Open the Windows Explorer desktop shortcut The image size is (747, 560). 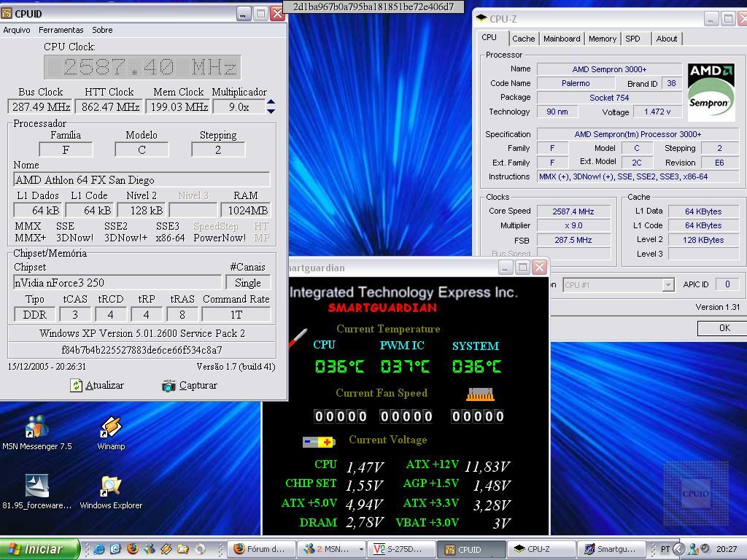coord(111,491)
